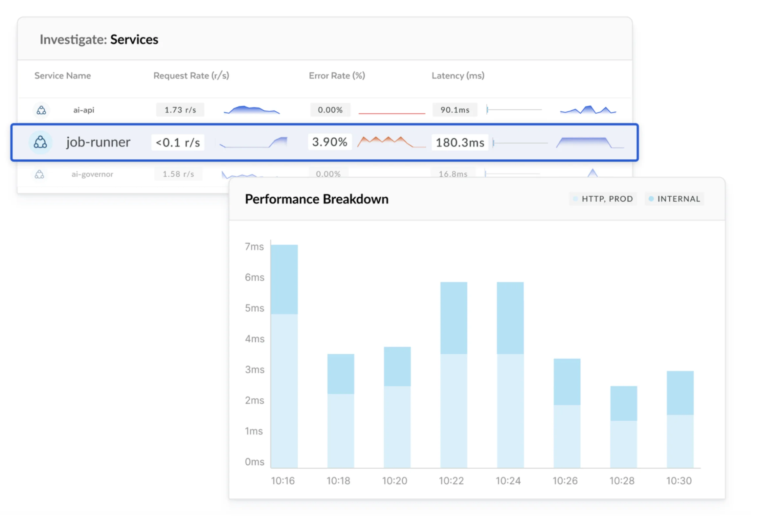
Task: Select the 10:22 bar in chart
Action: (454, 375)
